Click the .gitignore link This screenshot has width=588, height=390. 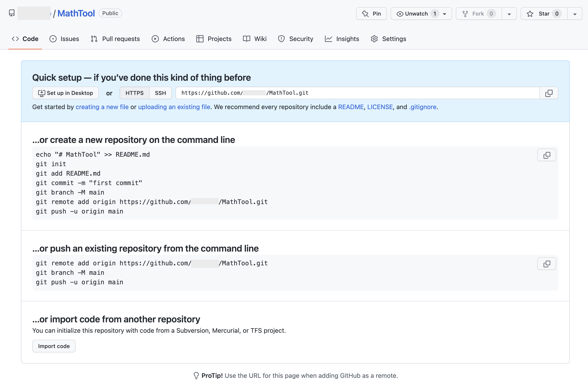coord(422,107)
